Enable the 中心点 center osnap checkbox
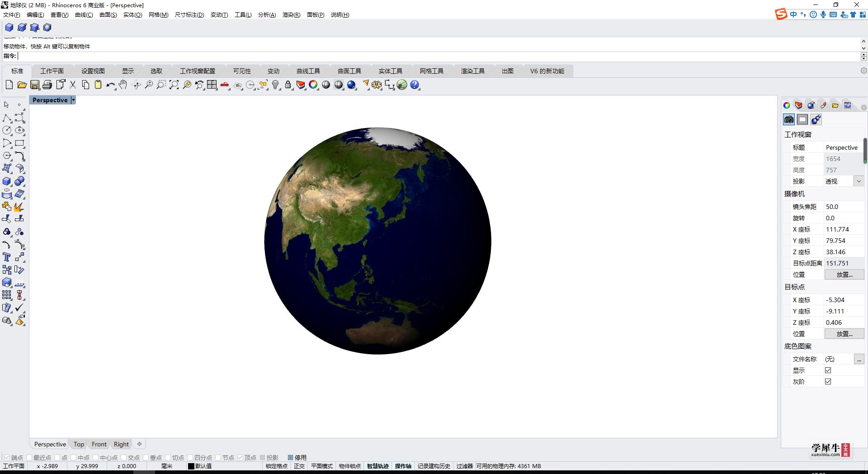868x474 pixels. [96, 458]
